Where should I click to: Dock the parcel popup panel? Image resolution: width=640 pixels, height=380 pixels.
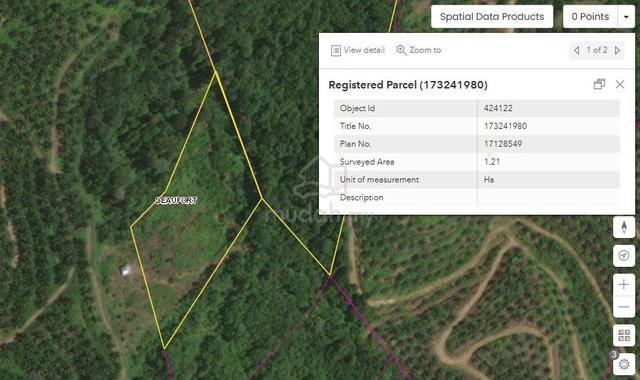tap(599, 84)
